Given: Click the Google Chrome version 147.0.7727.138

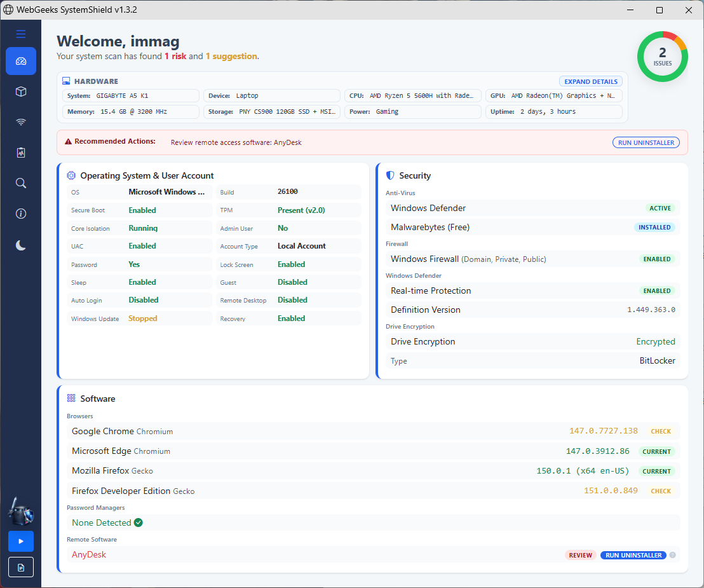Looking at the screenshot, I should [604, 431].
